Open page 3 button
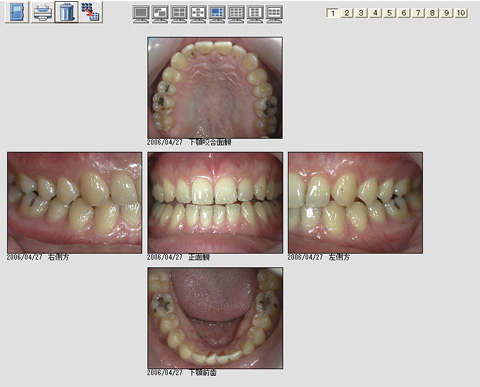 [361, 13]
